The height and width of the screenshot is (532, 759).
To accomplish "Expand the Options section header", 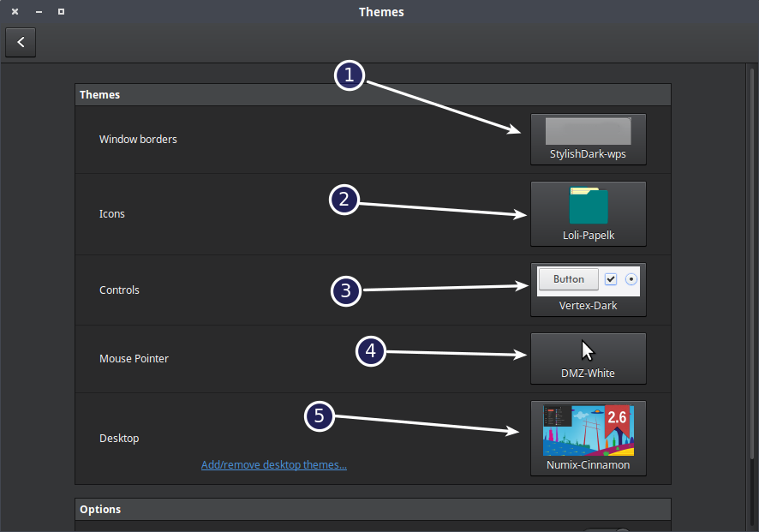I will [x=373, y=509].
